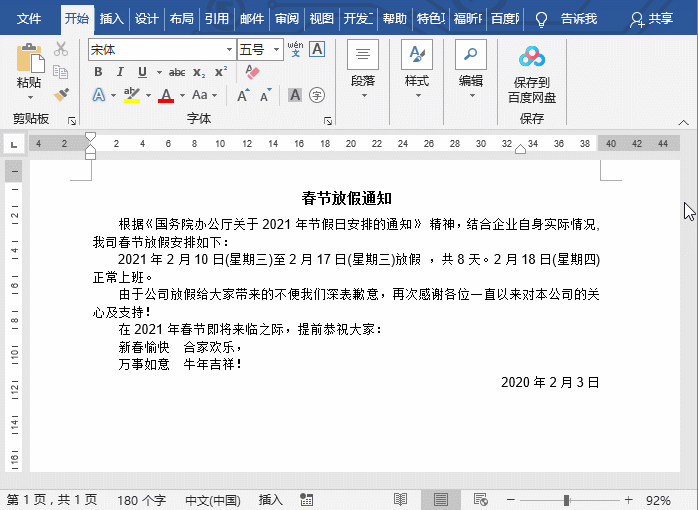Switch to Print Layout view
Viewport: 698px width, 510px height.
(441, 500)
